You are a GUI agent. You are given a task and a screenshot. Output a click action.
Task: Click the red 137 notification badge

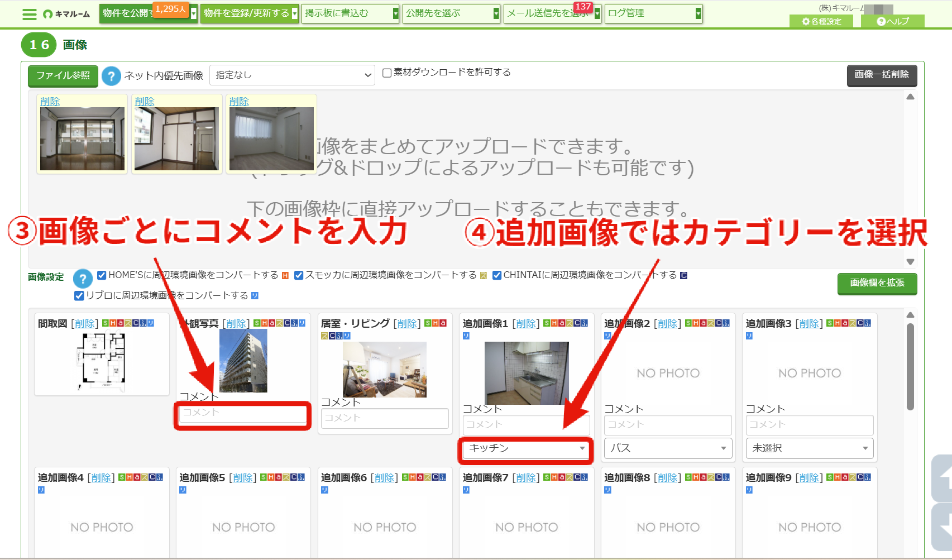point(583,7)
